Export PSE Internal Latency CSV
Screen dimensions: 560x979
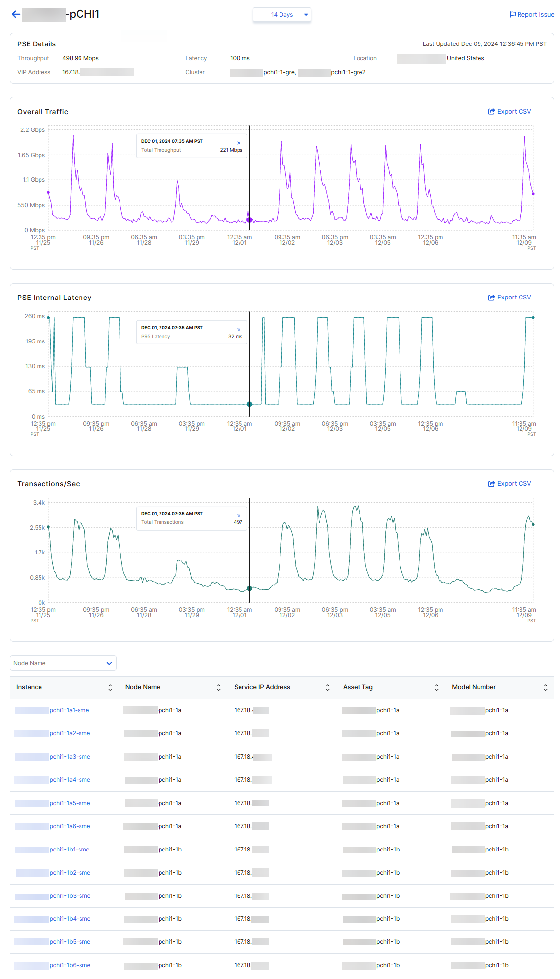pos(510,298)
